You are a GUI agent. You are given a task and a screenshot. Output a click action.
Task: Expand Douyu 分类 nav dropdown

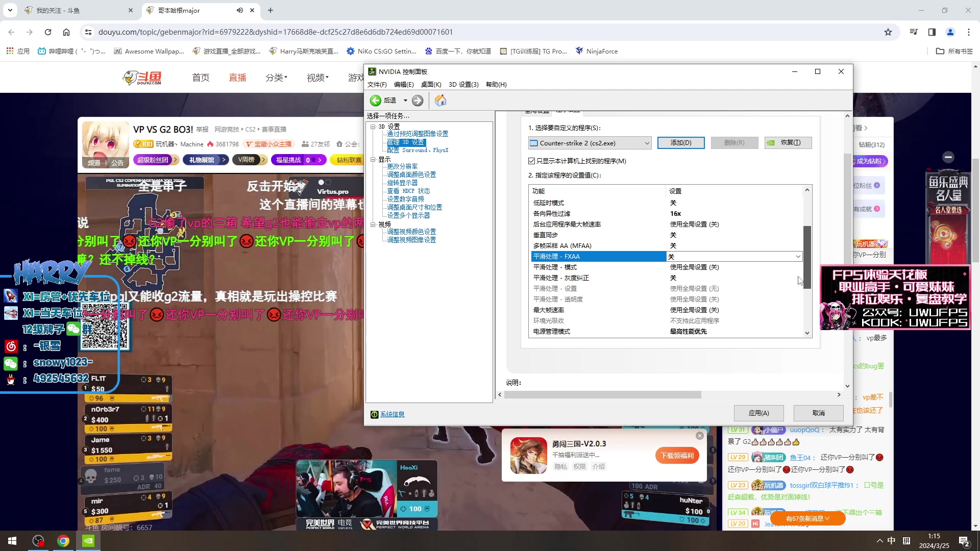pyautogui.click(x=276, y=78)
